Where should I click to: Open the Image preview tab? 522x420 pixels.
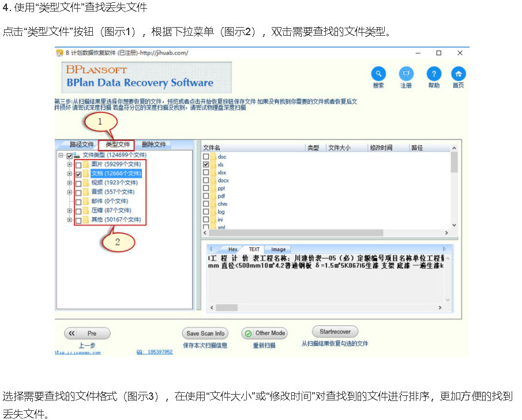point(279,249)
